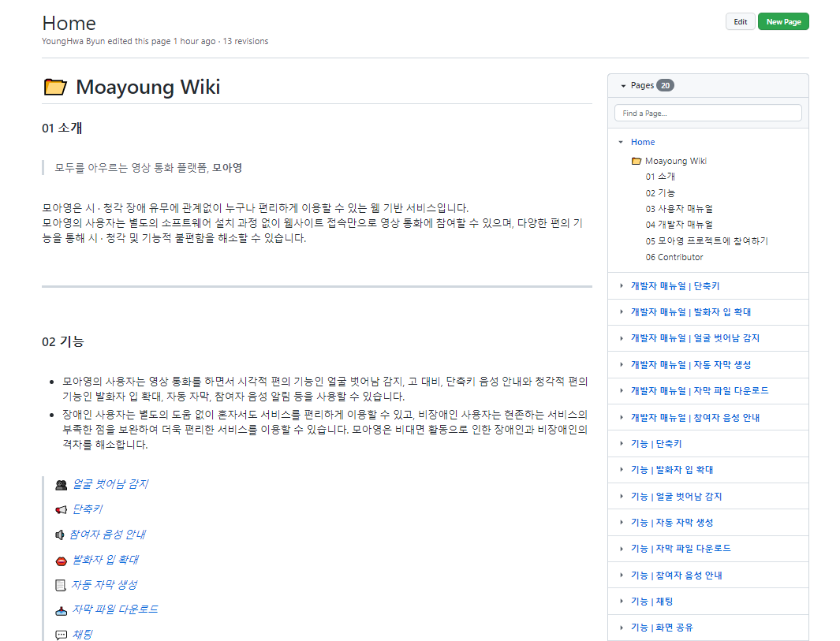Expand 기능 | 자동 자막 생성 page arrow
Viewport: 840px width, 641px height.
pos(622,522)
